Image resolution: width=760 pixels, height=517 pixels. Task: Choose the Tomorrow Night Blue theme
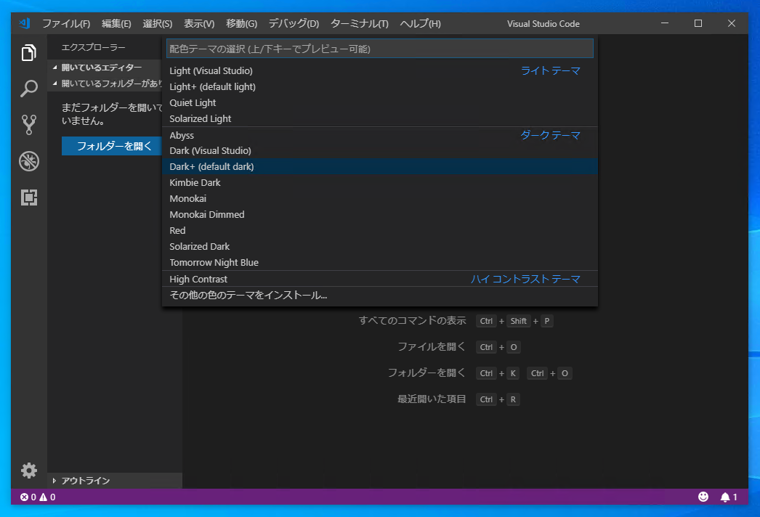tap(380, 263)
